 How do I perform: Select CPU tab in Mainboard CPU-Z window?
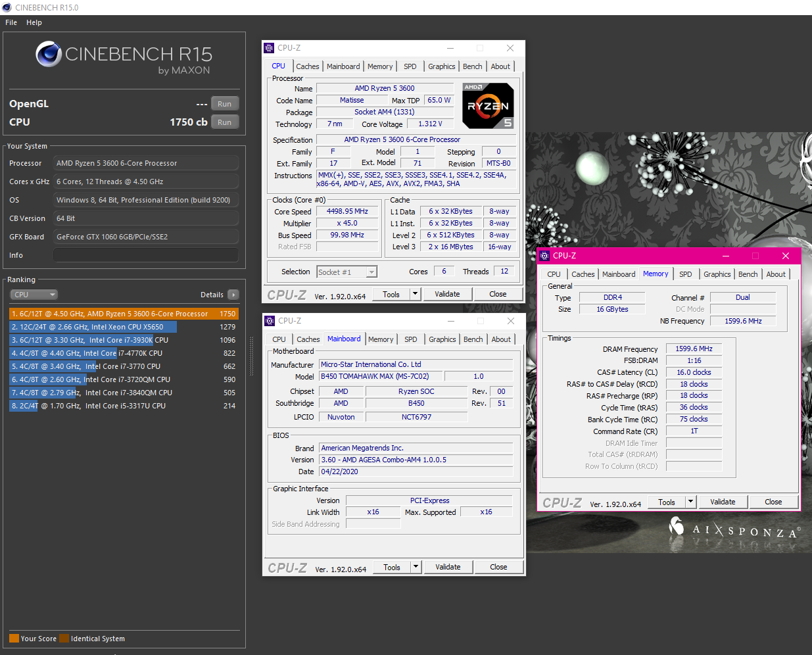(279, 339)
